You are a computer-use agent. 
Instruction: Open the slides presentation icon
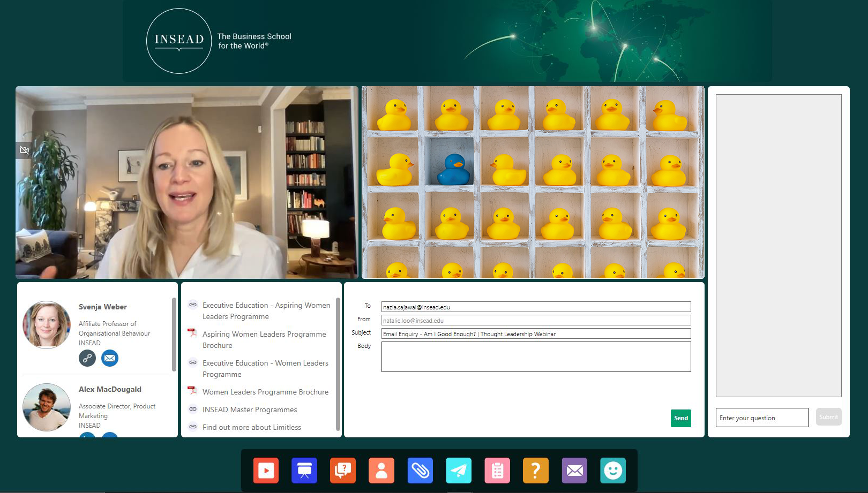304,471
